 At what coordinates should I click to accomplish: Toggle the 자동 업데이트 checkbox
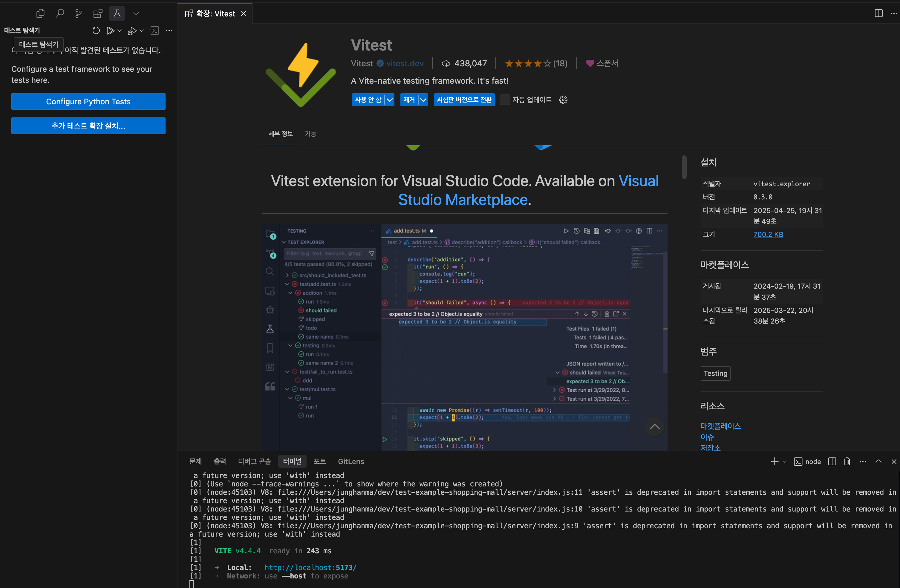tap(505, 100)
